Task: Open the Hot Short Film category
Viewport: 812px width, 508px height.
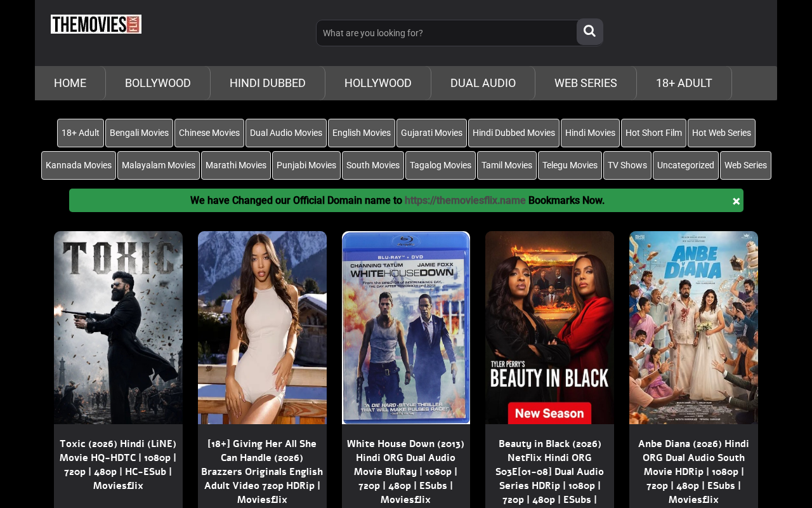Action: pyautogui.click(x=653, y=133)
